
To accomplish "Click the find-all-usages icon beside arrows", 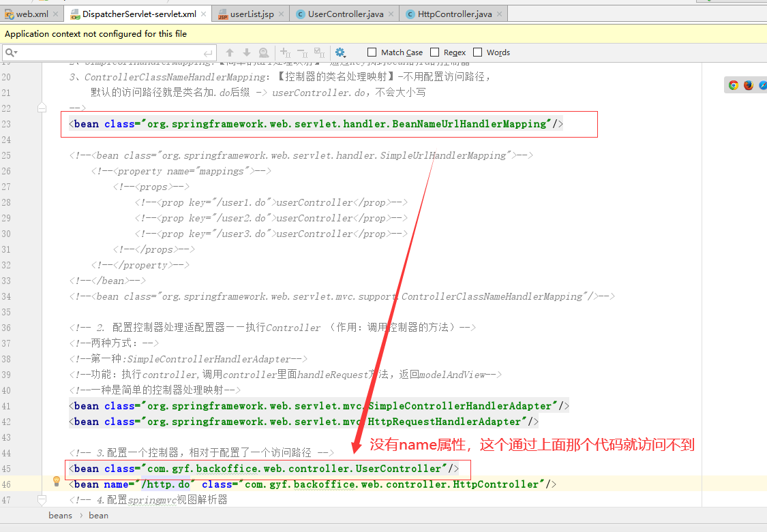I will point(264,52).
